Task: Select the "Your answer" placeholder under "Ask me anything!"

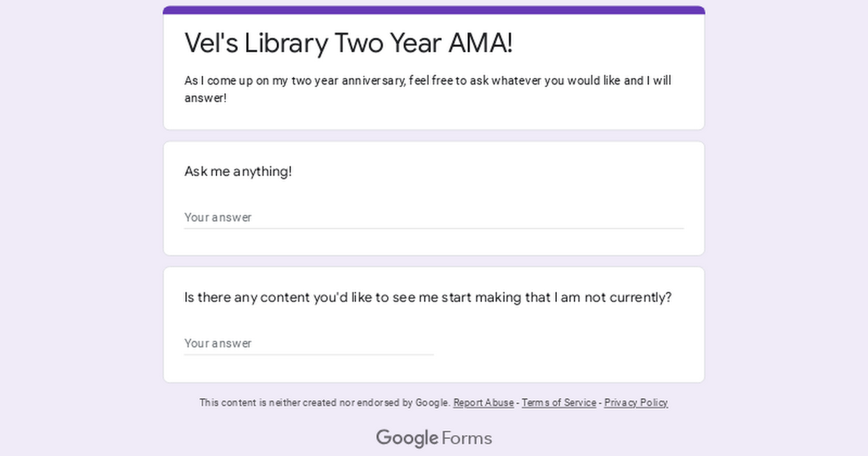Action: (x=218, y=217)
